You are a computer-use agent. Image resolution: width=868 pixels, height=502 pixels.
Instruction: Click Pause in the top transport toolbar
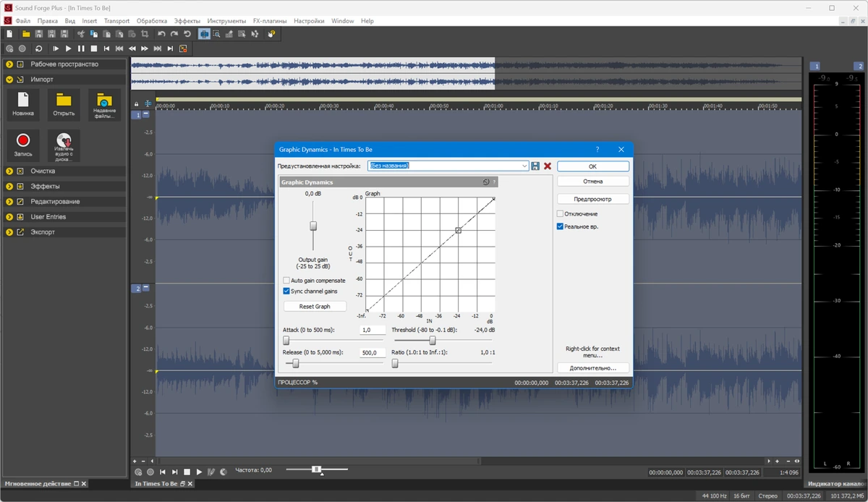(81, 48)
